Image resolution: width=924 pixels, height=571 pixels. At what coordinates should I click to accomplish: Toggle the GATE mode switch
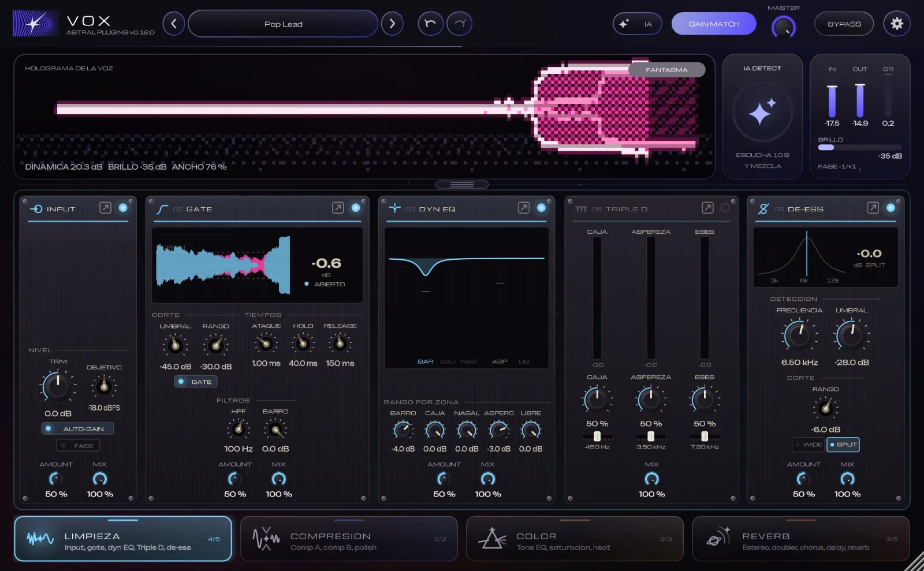pos(196,382)
